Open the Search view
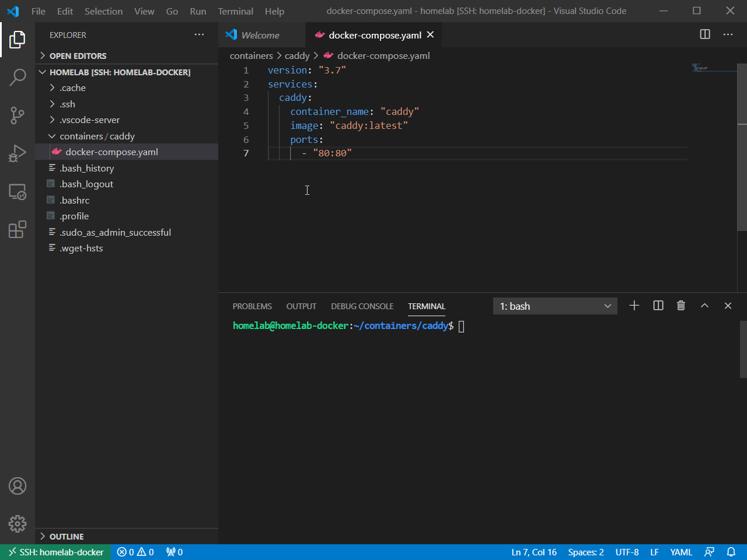The image size is (747, 560). 17,77
